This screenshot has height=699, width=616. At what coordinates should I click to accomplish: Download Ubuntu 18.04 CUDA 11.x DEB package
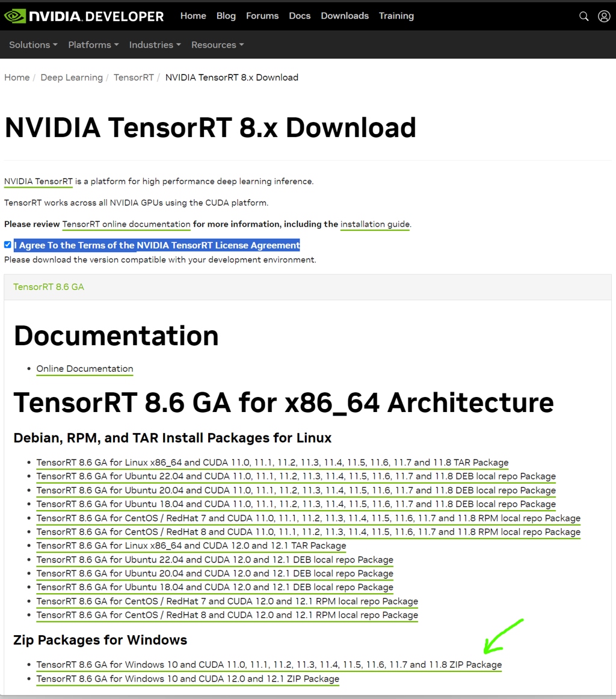click(296, 503)
